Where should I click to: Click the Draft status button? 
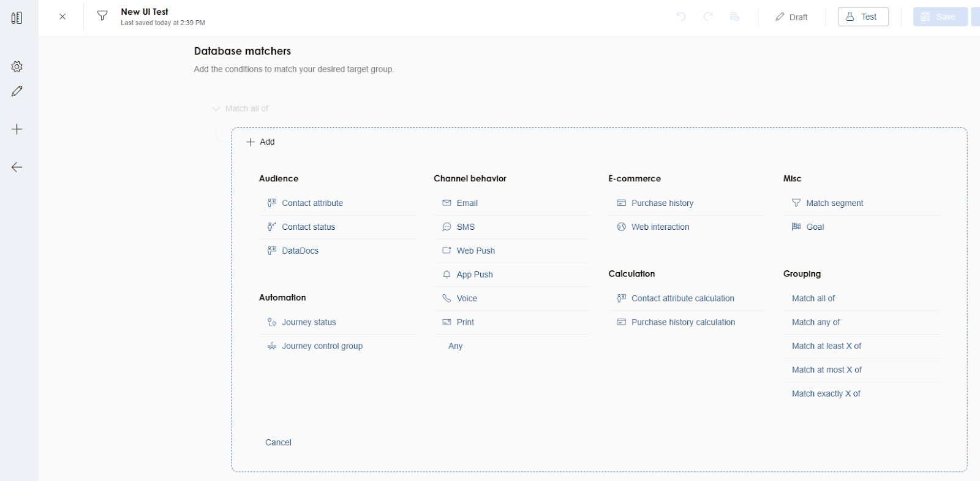point(791,17)
